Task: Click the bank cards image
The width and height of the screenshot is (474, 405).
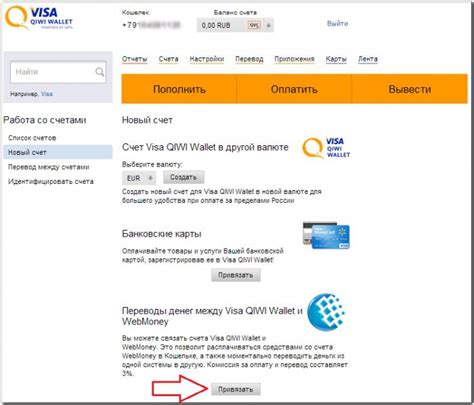Action: [326, 235]
